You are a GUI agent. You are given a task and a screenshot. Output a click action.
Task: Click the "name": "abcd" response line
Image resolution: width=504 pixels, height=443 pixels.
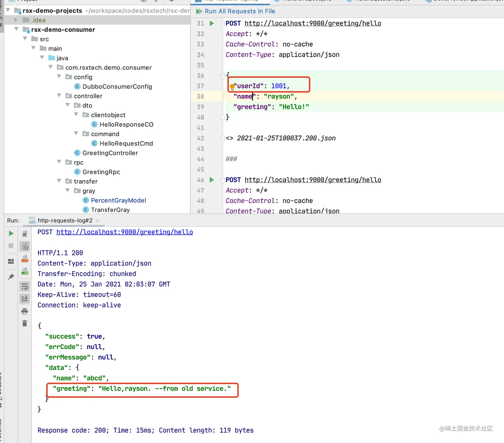(x=81, y=378)
